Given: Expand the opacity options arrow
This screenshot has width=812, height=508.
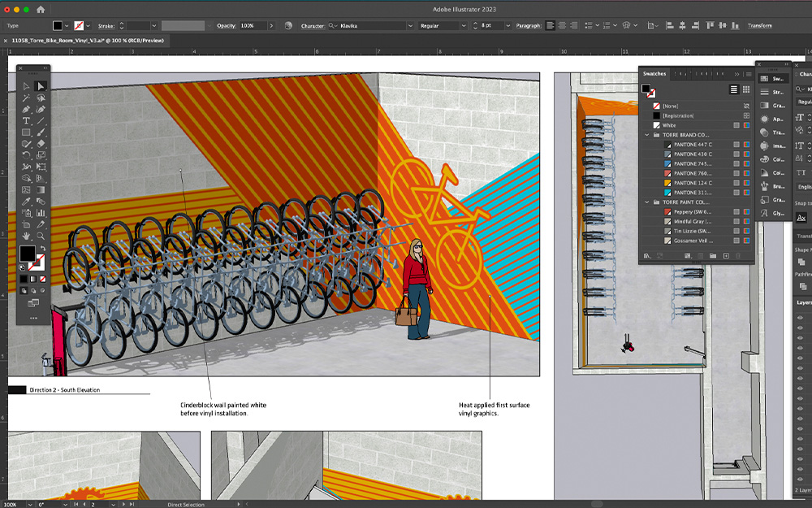Looking at the screenshot, I should point(271,25).
